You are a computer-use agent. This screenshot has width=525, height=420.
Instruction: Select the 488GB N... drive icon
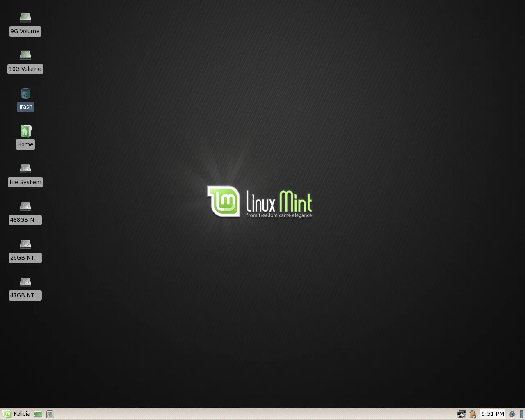(x=25, y=206)
